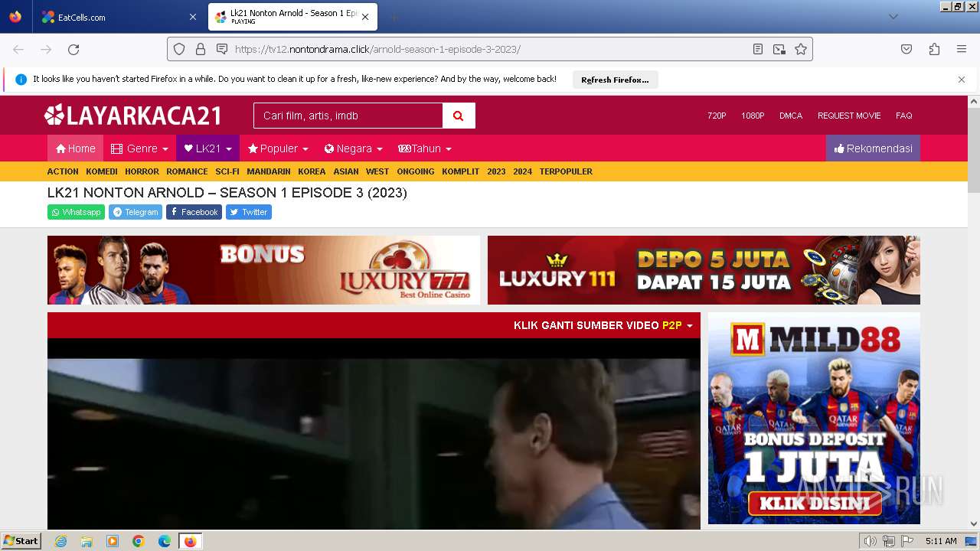Click the Luxury777 bonus banner
Viewport: 980px width, 551px height.
pos(263,270)
